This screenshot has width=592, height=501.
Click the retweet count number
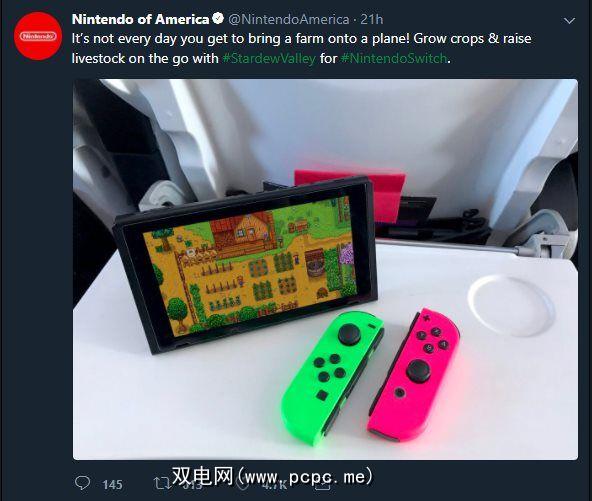coord(193,486)
